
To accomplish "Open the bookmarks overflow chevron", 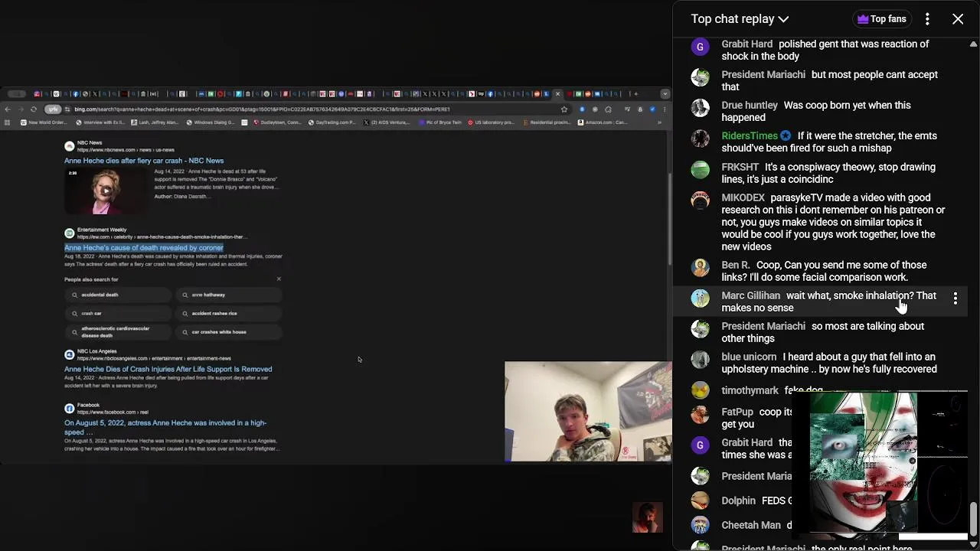I will click(x=659, y=122).
